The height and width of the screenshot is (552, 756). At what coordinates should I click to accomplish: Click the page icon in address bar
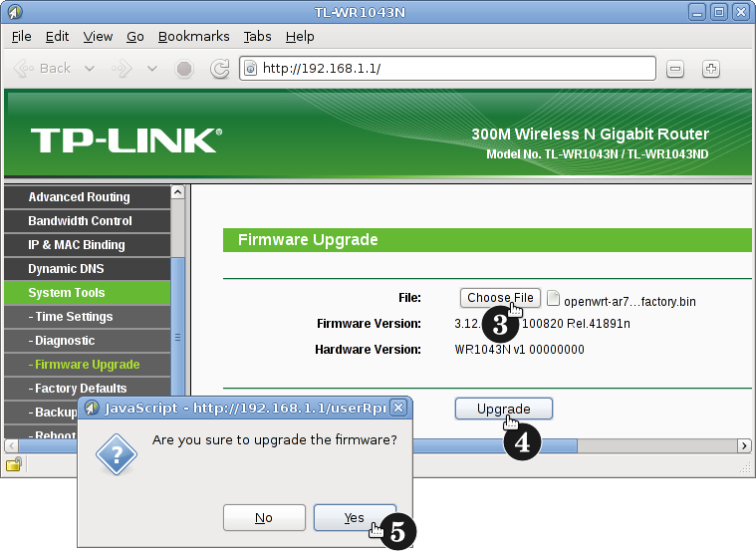(x=250, y=69)
